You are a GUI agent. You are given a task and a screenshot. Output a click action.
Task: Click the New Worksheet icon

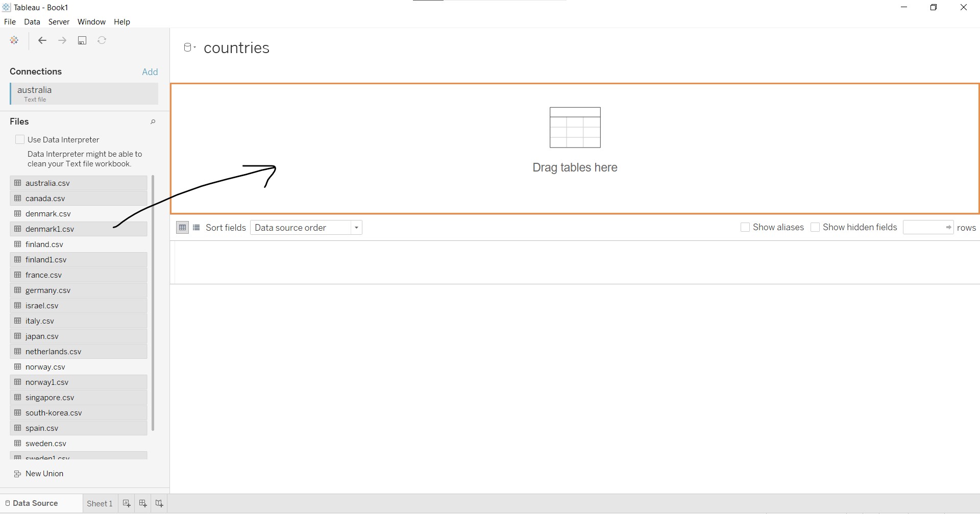click(127, 503)
